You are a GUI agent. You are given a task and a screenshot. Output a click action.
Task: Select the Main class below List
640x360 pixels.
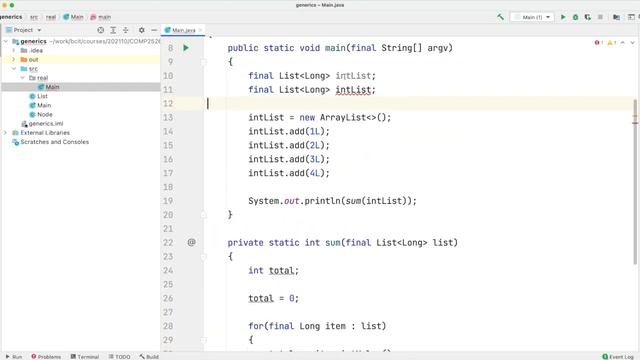44,105
